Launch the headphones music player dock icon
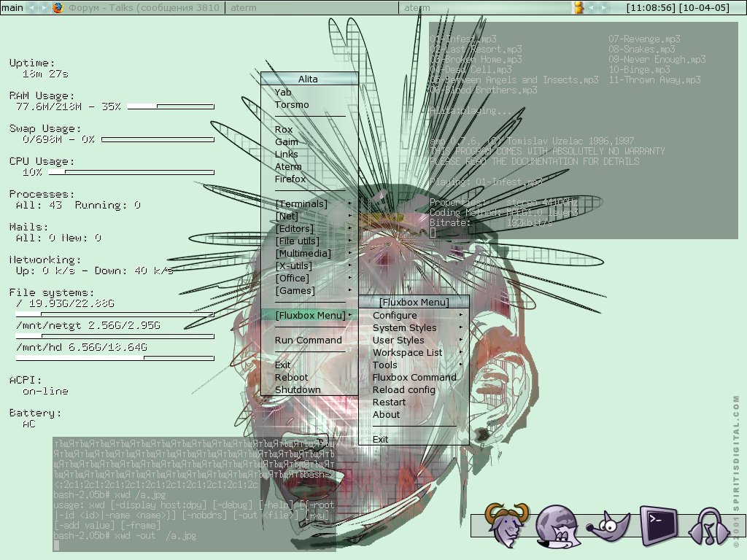 709,526
